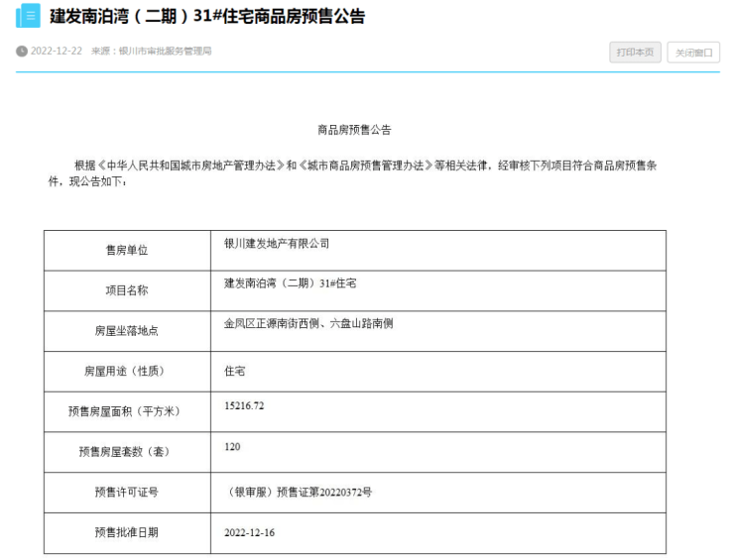Click the usage value 住宅
Viewport: 734px width, 560px height.
234,371
